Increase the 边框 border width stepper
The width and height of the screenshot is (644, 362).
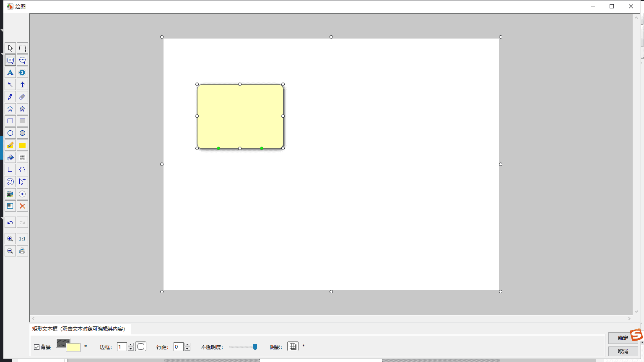click(x=131, y=344)
